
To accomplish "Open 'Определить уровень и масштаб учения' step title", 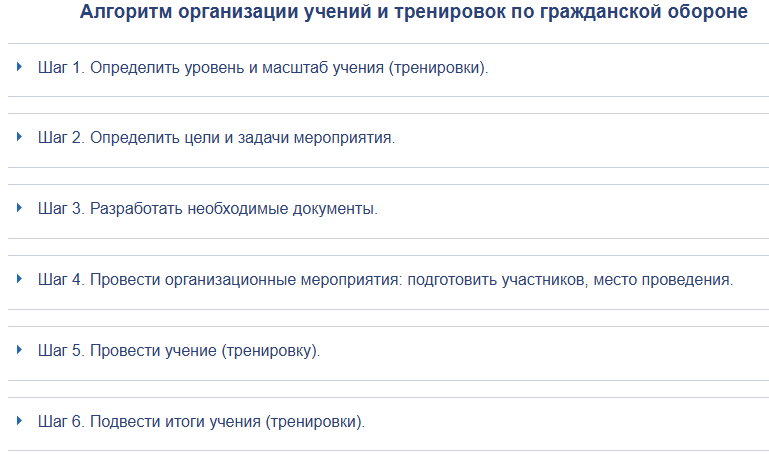I will point(288,67).
